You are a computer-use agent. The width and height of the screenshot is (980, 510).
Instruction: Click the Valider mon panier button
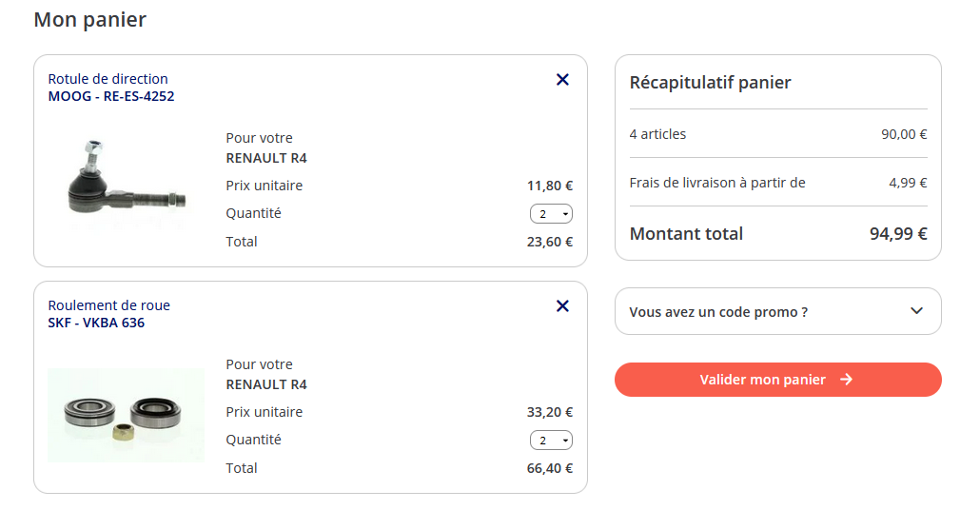[x=777, y=380]
